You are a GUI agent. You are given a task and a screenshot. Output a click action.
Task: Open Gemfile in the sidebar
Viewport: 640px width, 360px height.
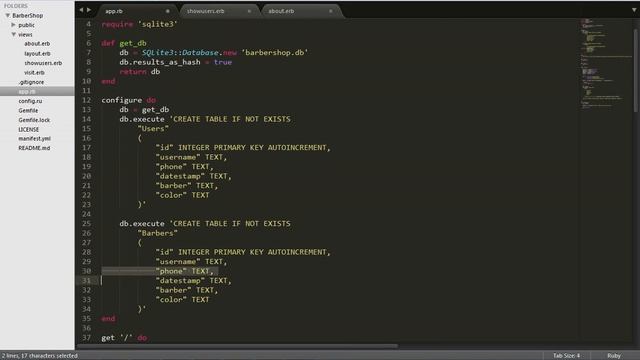point(28,111)
